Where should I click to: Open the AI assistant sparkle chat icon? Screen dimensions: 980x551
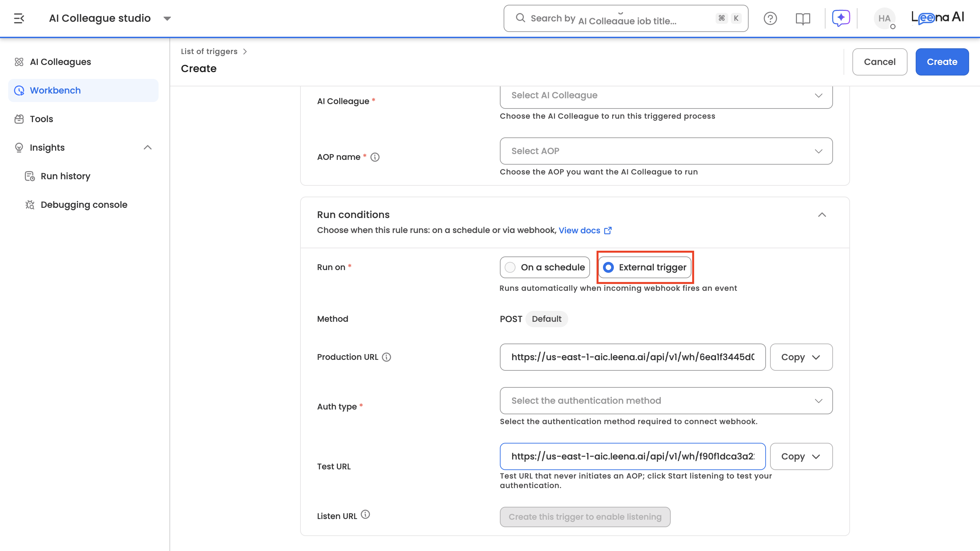click(x=841, y=18)
